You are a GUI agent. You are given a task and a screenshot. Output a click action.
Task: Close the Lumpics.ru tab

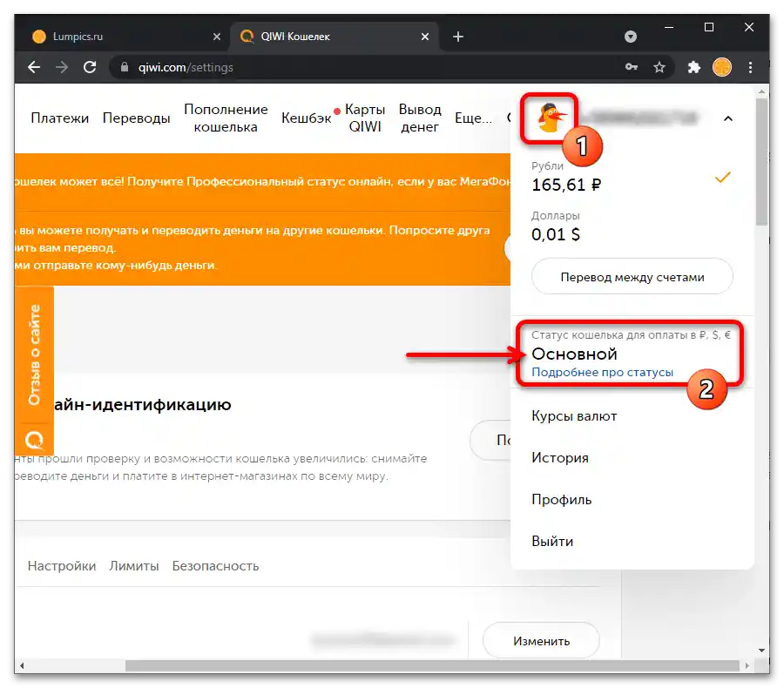tap(217, 37)
